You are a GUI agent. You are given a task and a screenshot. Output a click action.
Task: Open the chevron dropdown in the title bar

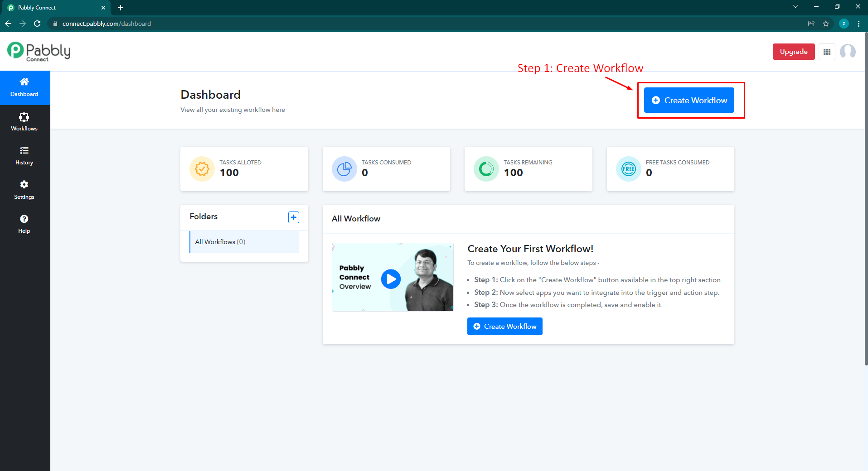click(x=795, y=6)
